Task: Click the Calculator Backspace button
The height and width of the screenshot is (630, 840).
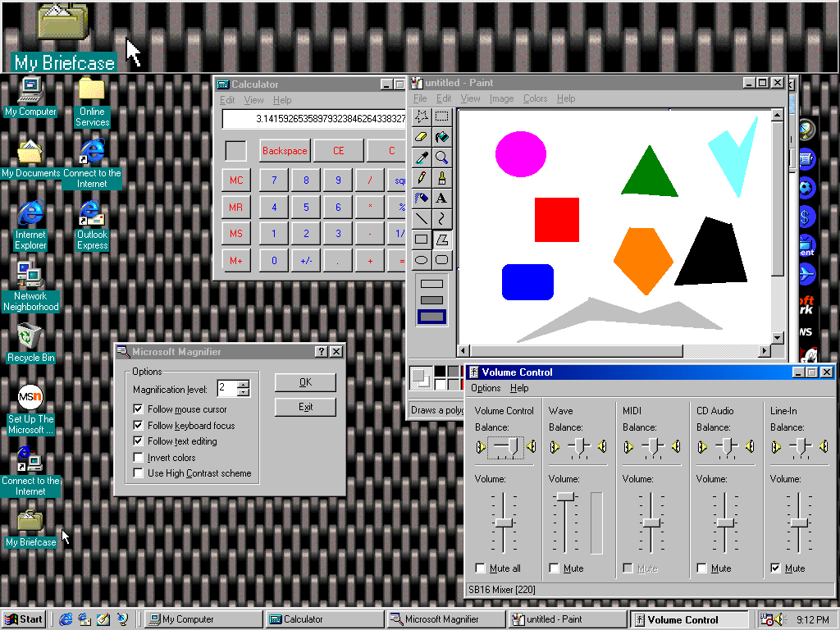Action: pyautogui.click(x=285, y=151)
